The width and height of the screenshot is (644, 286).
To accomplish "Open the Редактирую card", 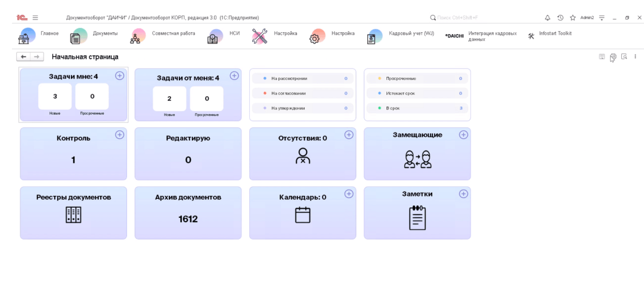I will pyautogui.click(x=188, y=154).
